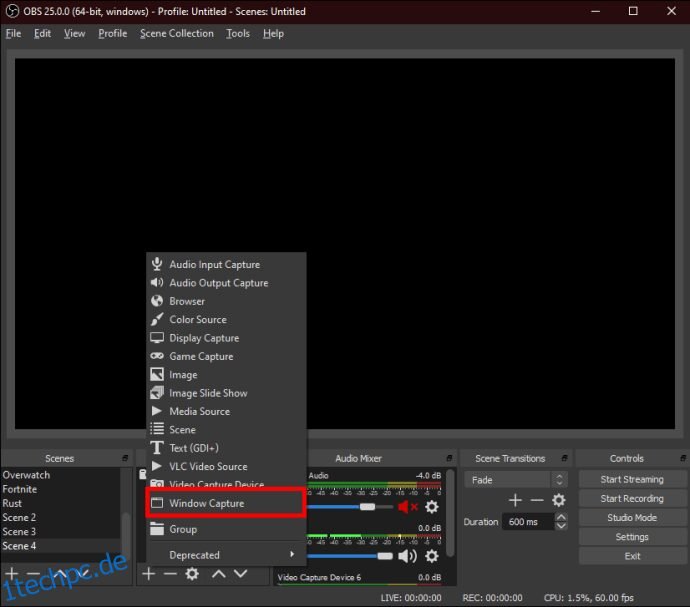Add Text (GDI+) source
The height and width of the screenshot is (607, 690).
pos(226,448)
